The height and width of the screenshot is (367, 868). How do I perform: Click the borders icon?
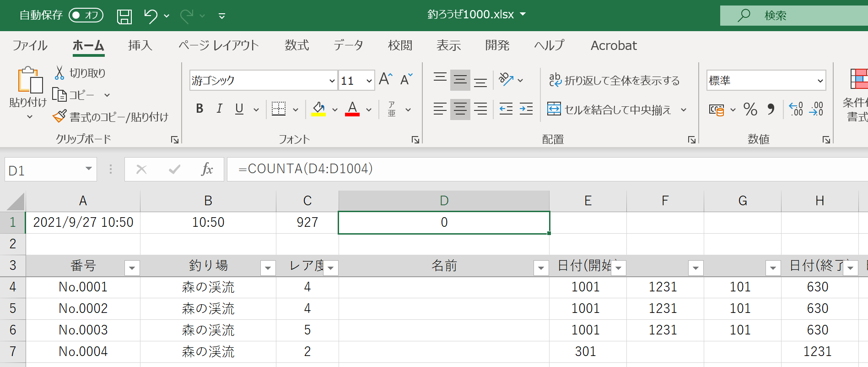pos(279,109)
